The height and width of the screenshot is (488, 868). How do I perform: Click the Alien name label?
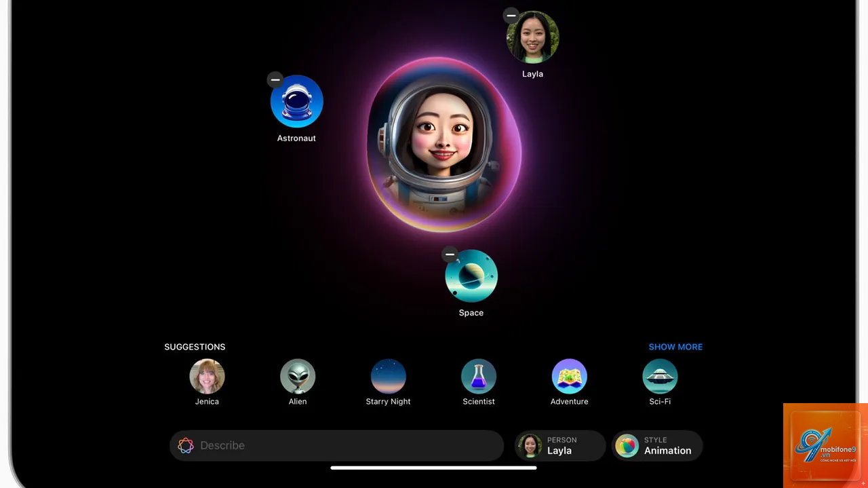pyautogui.click(x=298, y=402)
